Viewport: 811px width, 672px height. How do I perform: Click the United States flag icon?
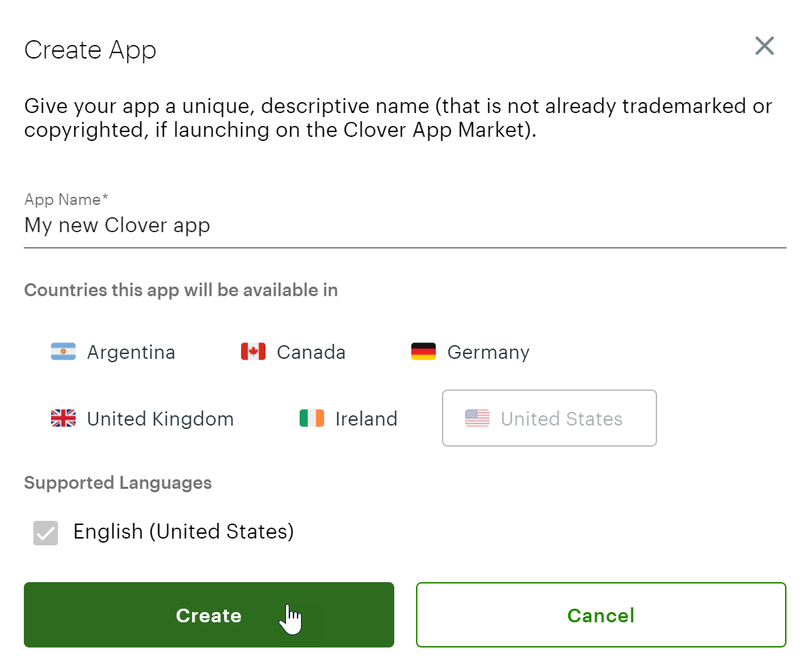tap(477, 418)
